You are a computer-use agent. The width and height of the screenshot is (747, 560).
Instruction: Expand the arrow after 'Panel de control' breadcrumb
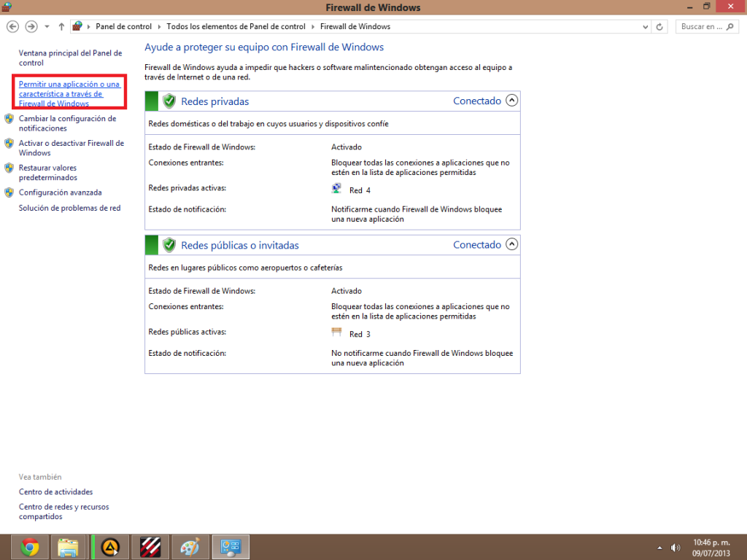[x=159, y=27]
